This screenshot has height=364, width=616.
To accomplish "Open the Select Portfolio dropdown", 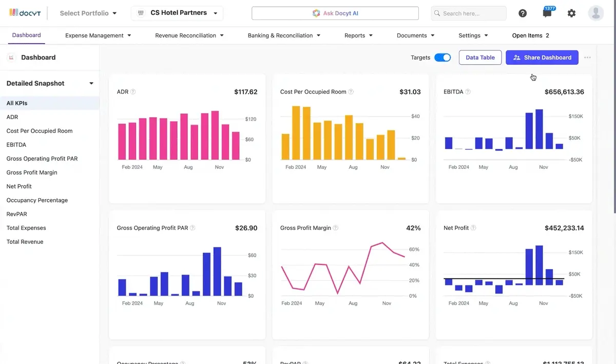I will 88,13.
